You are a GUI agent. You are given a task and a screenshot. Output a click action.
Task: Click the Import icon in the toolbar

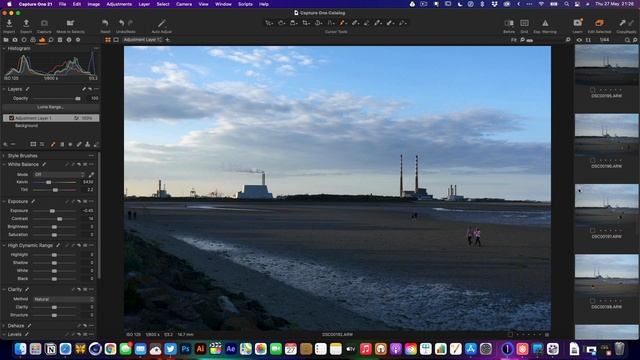coord(9,23)
